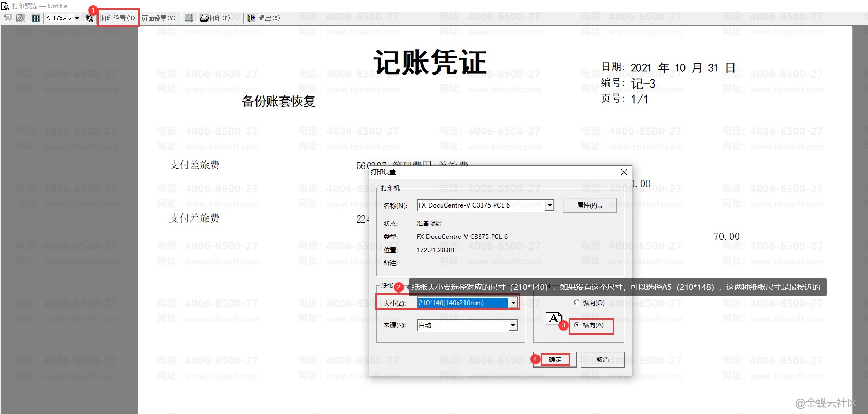Toggle the margin grid lines icon
This screenshot has height=414, width=868.
189,18
